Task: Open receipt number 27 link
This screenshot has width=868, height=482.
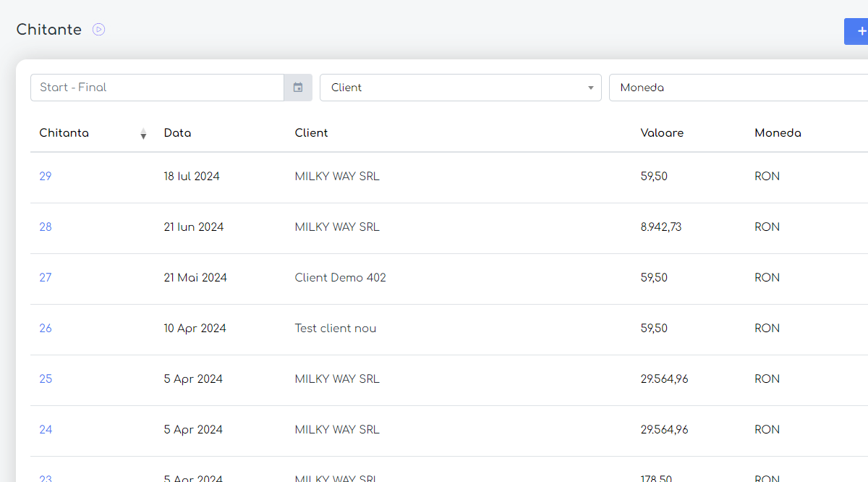Action: click(46, 278)
